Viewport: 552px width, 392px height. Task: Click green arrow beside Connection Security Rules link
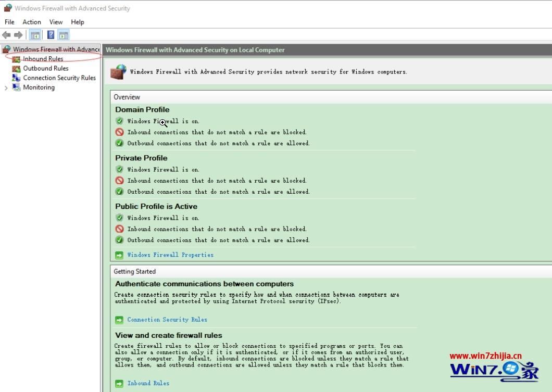click(x=119, y=320)
